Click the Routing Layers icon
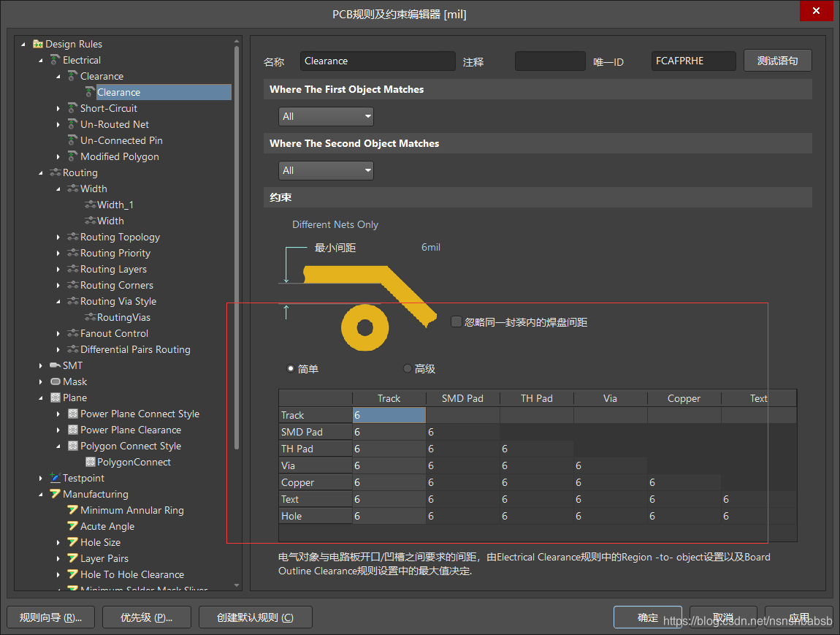The image size is (840, 635). 72,269
